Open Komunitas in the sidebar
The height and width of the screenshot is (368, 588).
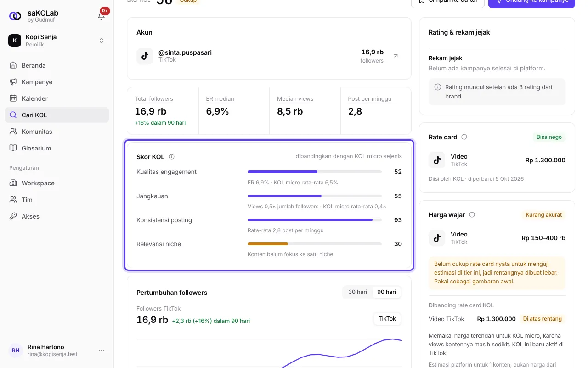click(x=57, y=132)
